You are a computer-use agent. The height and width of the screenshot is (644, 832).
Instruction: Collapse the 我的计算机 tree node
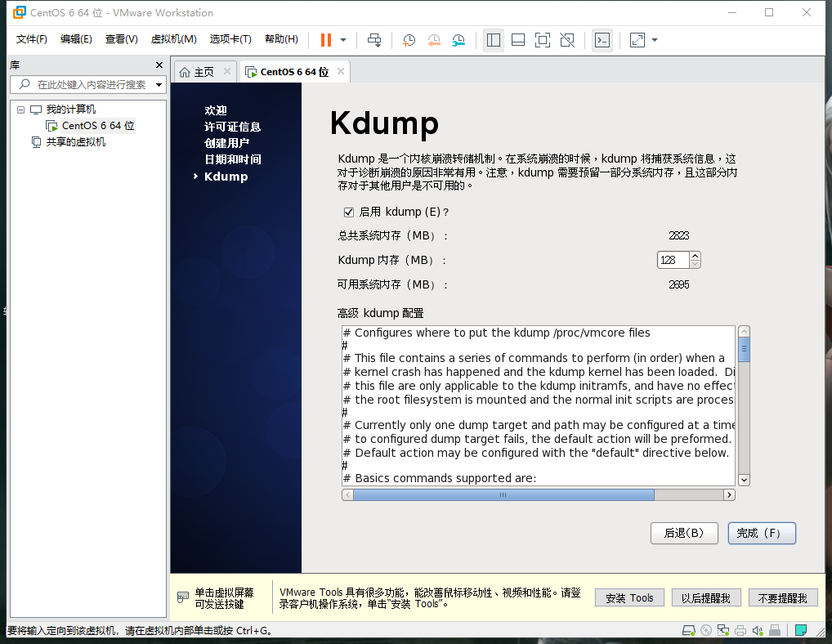coord(20,110)
